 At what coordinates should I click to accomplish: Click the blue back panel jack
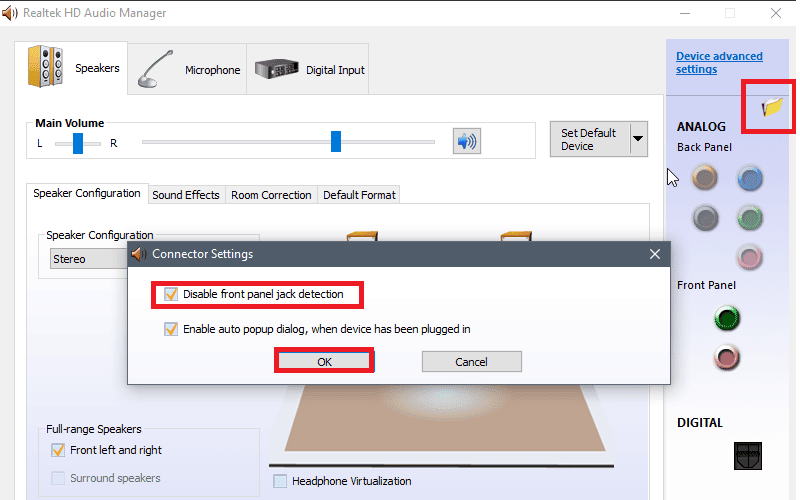click(x=749, y=178)
